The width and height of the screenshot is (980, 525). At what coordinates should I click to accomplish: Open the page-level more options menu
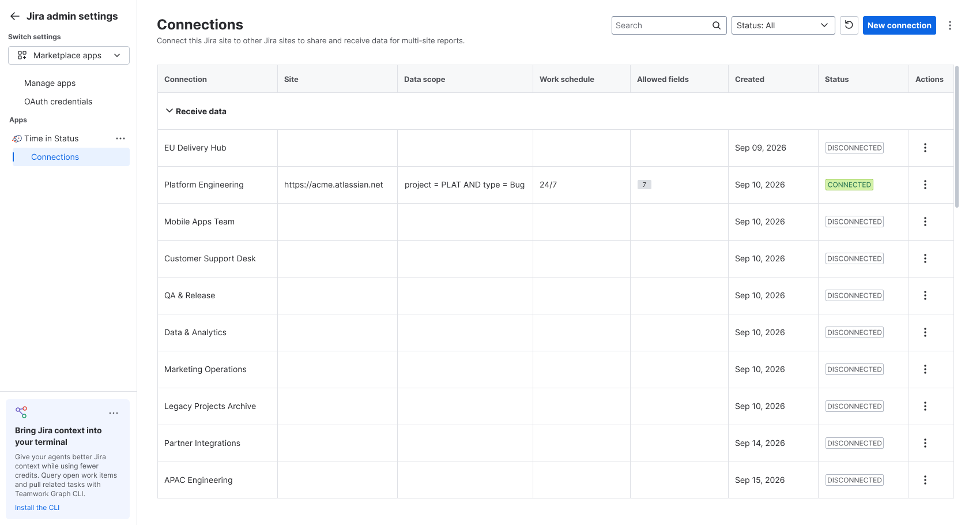pos(950,25)
